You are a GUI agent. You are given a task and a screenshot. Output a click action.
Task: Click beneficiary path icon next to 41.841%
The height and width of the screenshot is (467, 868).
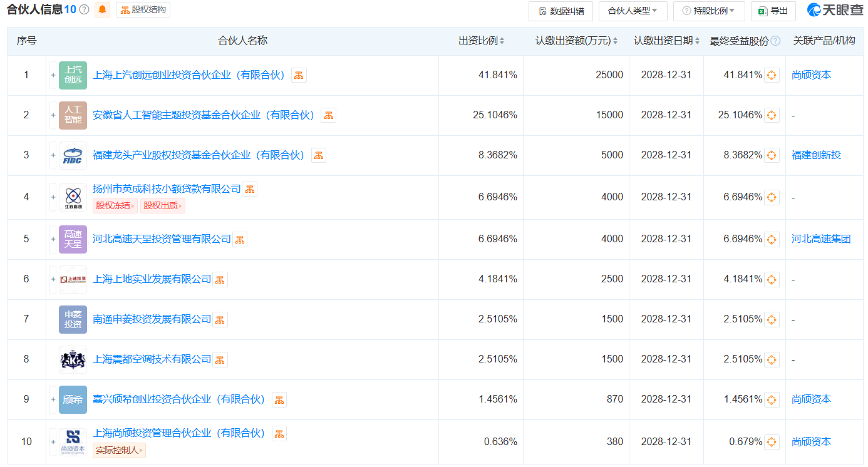(772, 75)
